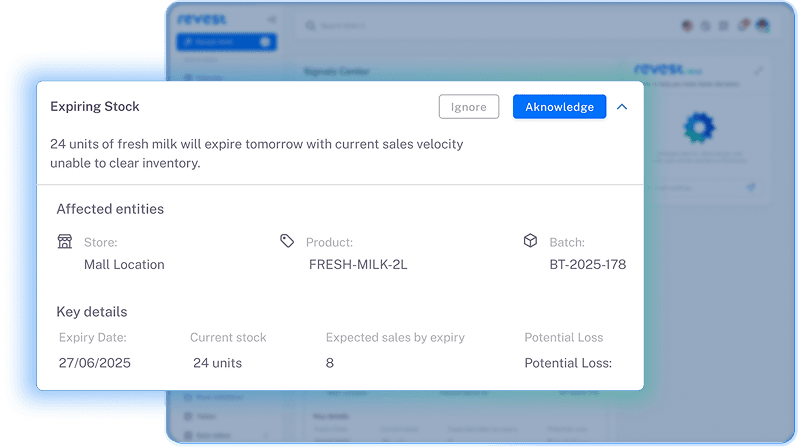The height and width of the screenshot is (447, 798).
Task: Select the Mall Location store value
Action: 124,265
